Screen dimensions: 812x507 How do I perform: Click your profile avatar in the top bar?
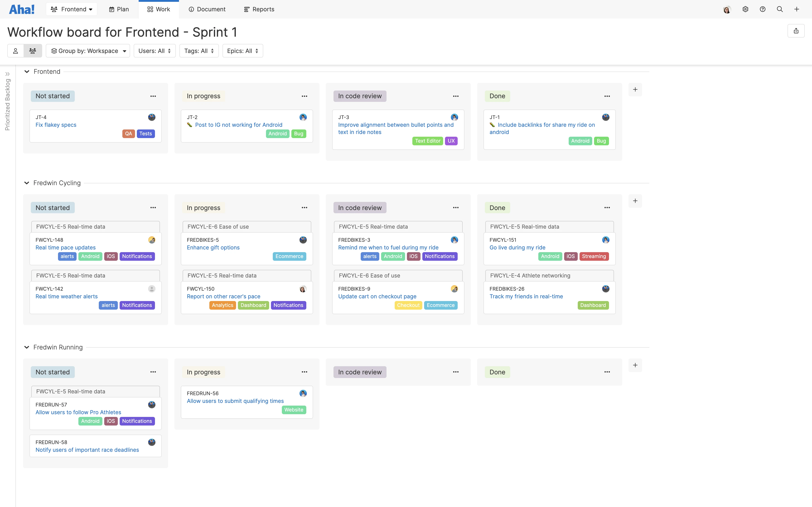point(727,9)
